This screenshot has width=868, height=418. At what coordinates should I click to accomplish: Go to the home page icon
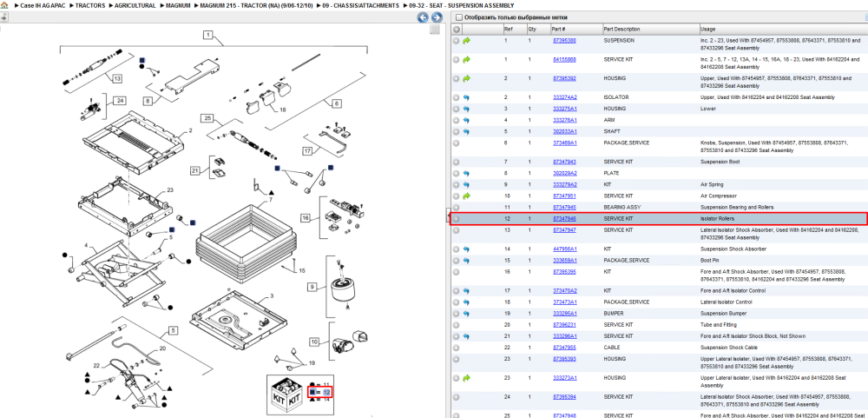tap(4, 5)
